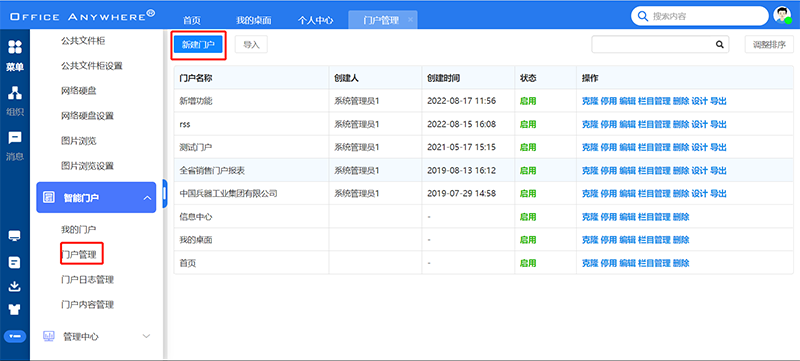The height and width of the screenshot is (361, 800).
Task: Click 克隆 for the 新增功能 portal
Action: (x=590, y=101)
